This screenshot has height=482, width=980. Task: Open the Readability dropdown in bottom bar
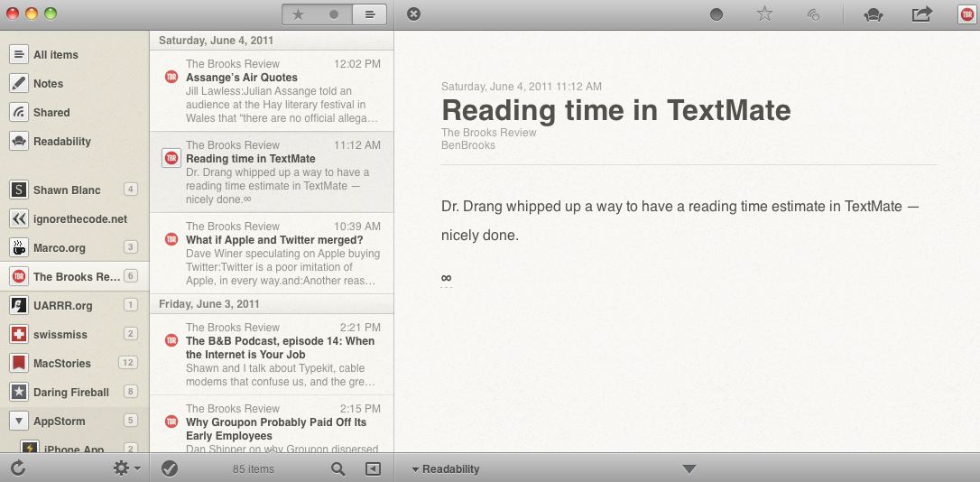pyautogui.click(x=445, y=468)
